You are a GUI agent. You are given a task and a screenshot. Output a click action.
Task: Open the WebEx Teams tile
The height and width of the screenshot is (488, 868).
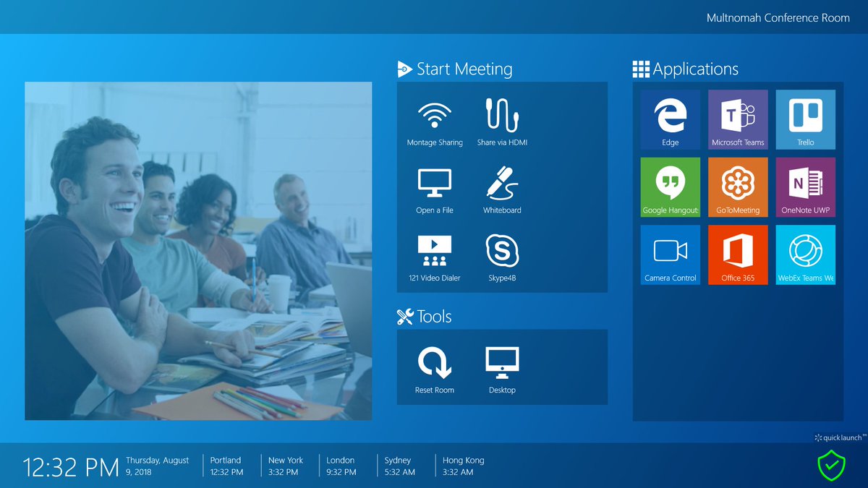tap(806, 254)
